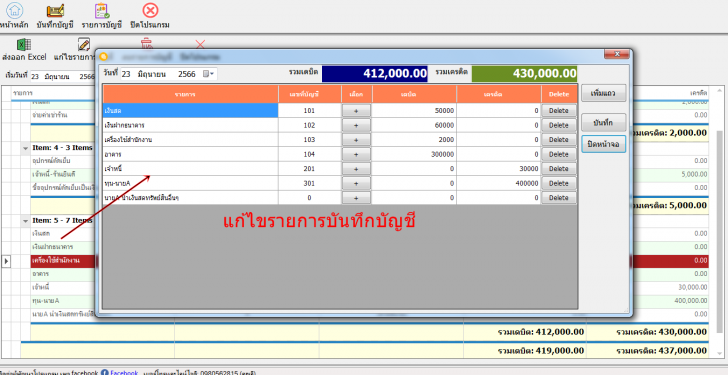Click the debit cell showing 300000
The image size is (728, 375).
click(x=414, y=154)
